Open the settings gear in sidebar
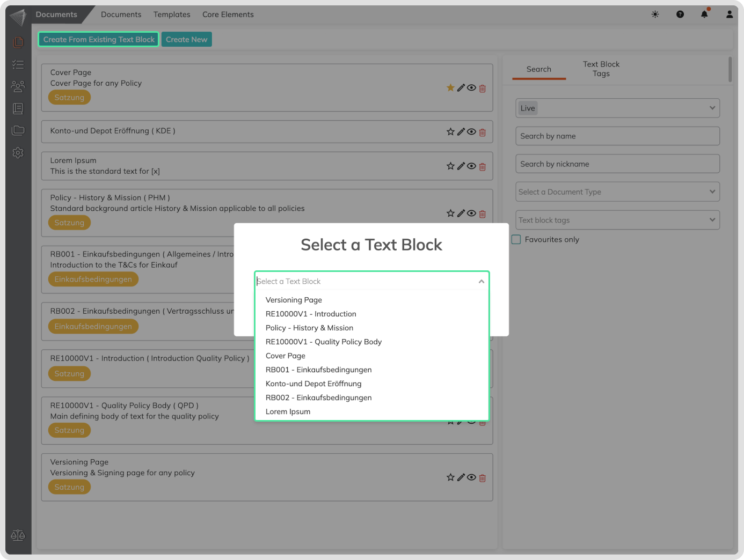 click(18, 153)
